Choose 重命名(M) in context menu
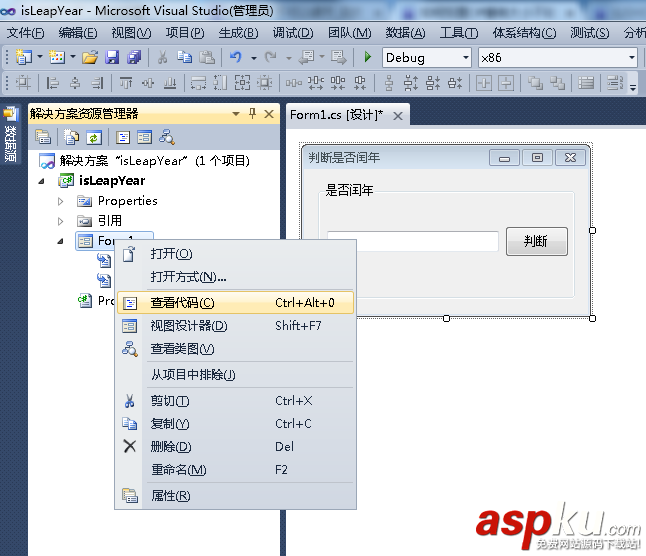The image size is (646, 556). click(x=235, y=470)
